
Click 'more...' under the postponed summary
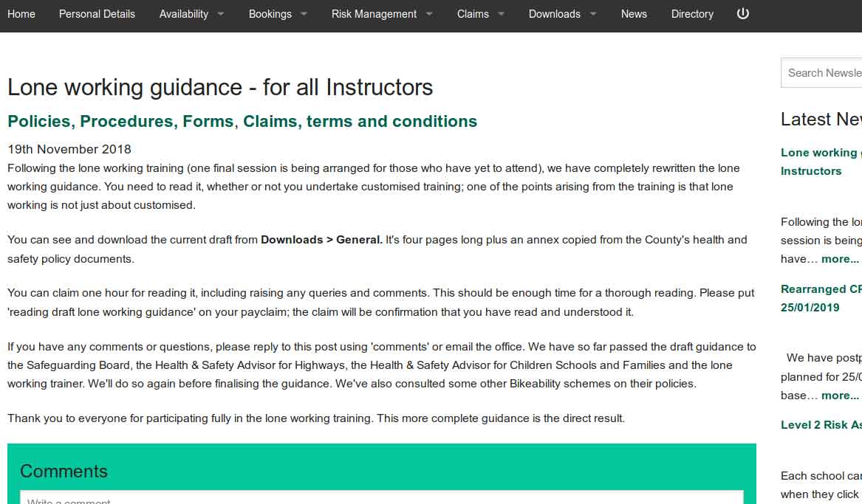point(840,396)
